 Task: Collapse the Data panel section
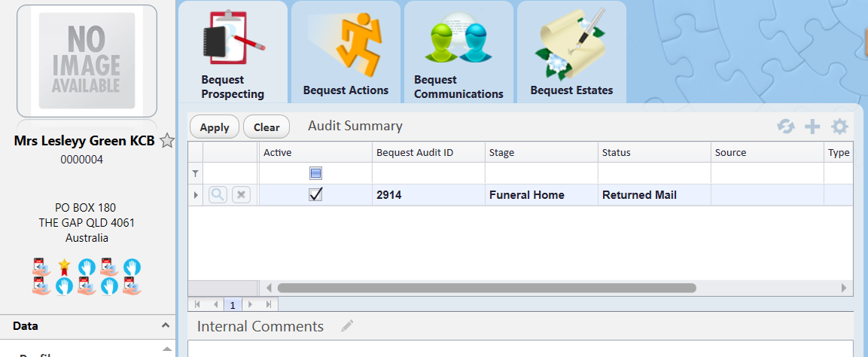(165, 325)
